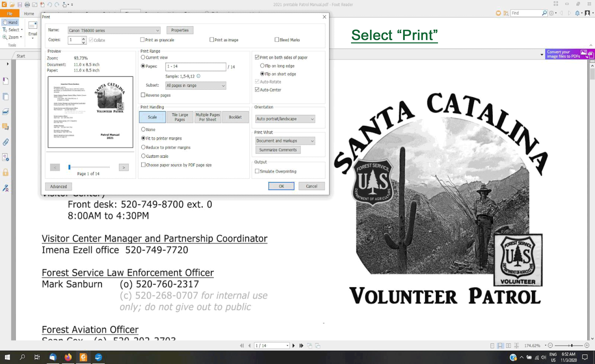Select Current view print range

(143, 57)
